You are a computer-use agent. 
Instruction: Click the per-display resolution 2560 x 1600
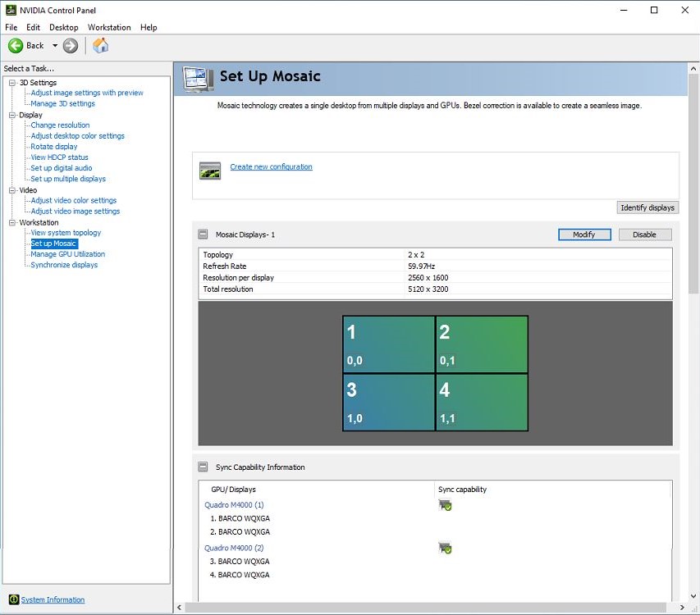428,278
